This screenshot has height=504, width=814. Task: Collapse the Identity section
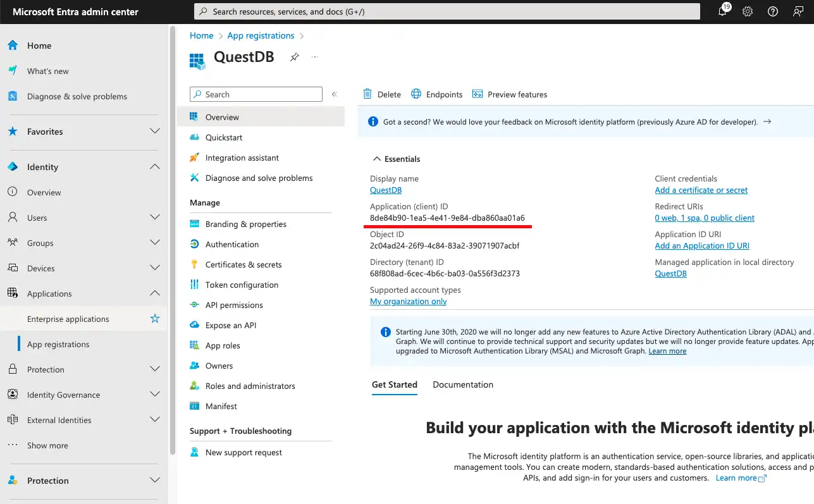pos(155,166)
